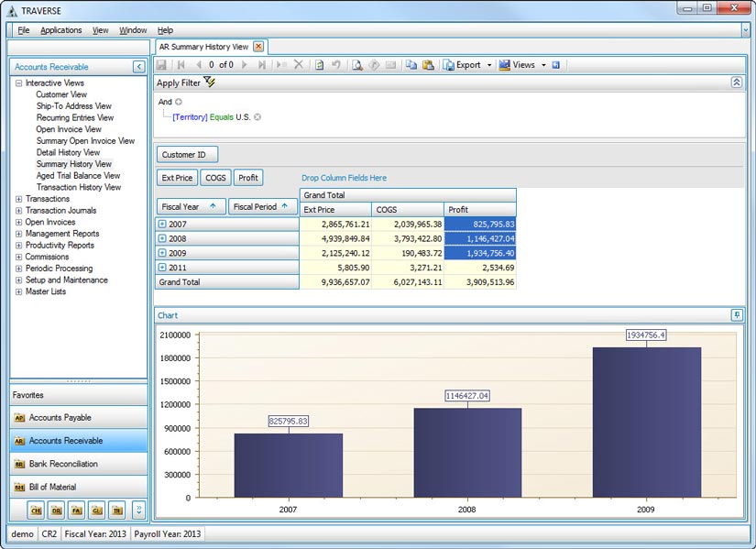The image size is (756, 549).
Task: Expand the Master Lists tree node
Action: 19,291
